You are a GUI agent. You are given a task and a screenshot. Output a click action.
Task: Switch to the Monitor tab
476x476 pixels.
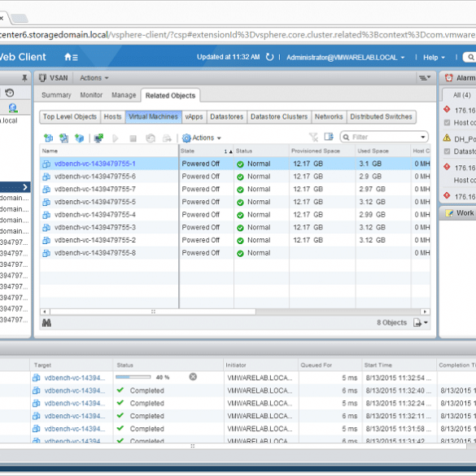[x=91, y=95]
